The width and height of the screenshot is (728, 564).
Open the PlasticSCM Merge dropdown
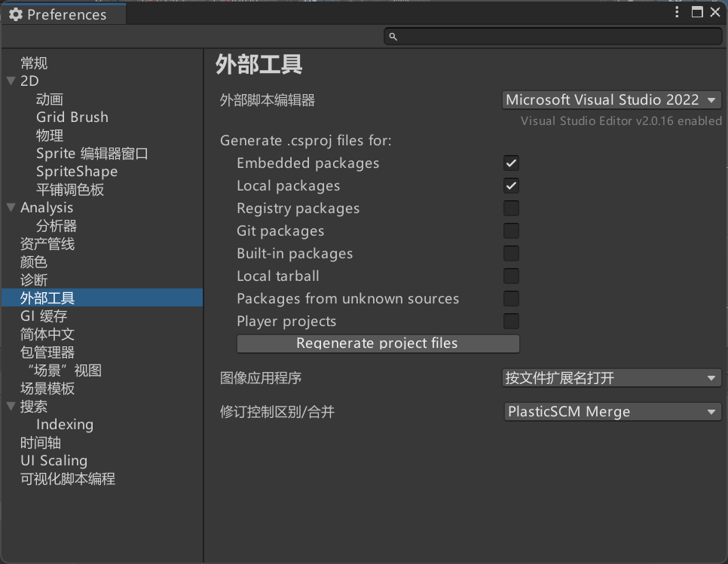click(611, 412)
